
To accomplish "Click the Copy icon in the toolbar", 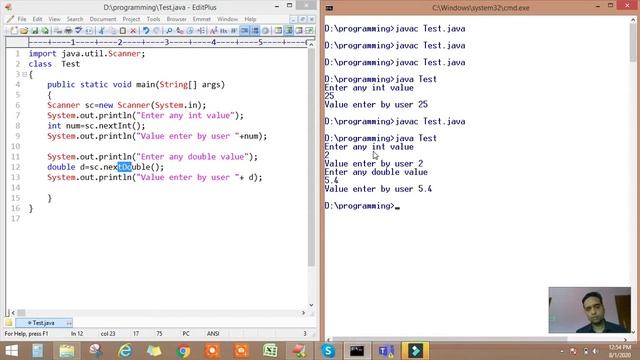I will (x=112, y=31).
